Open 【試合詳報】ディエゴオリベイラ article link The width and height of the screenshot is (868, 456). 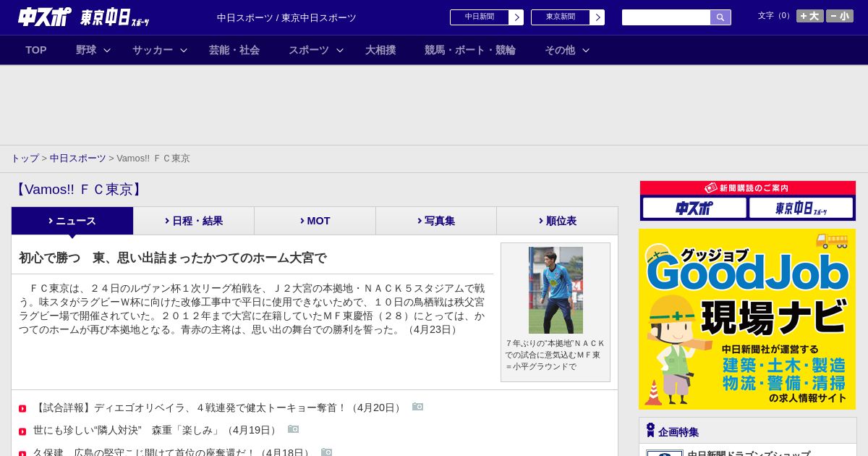[x=218, y=408]
